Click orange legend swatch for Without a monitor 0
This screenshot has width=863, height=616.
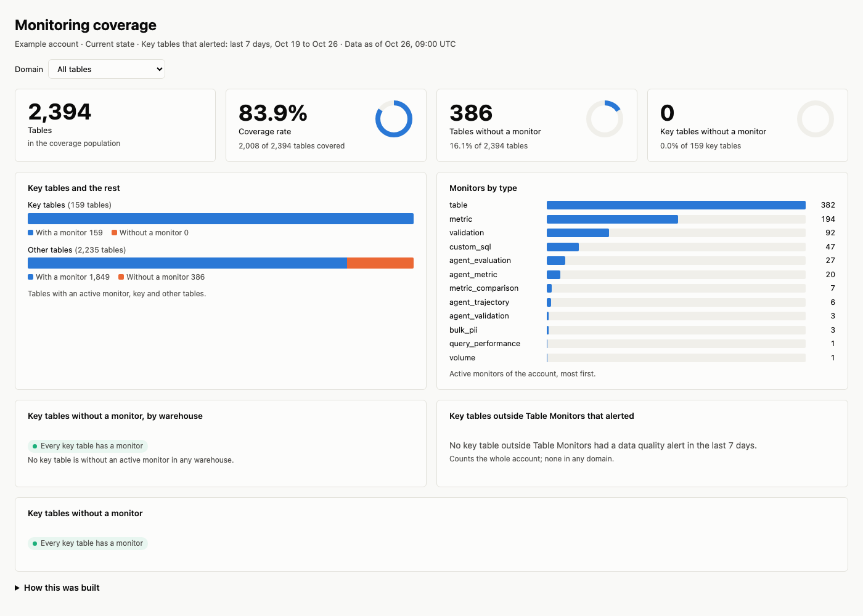(x=114, y=233)
